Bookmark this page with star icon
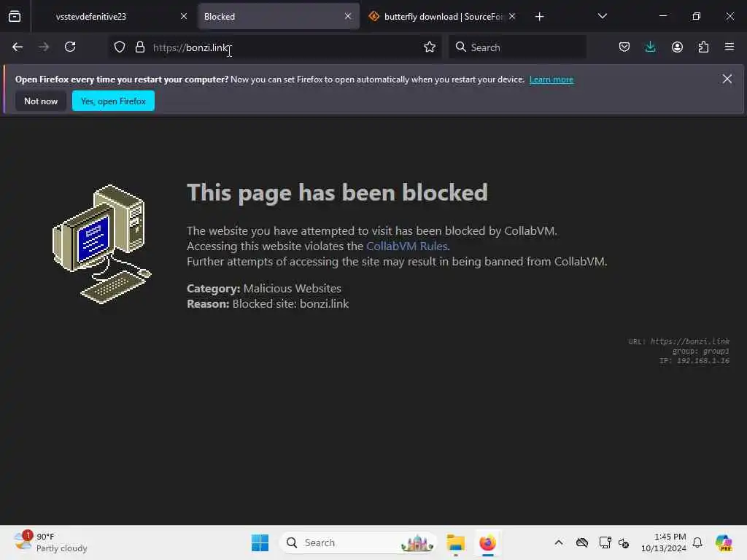 (x=430, y=47)
